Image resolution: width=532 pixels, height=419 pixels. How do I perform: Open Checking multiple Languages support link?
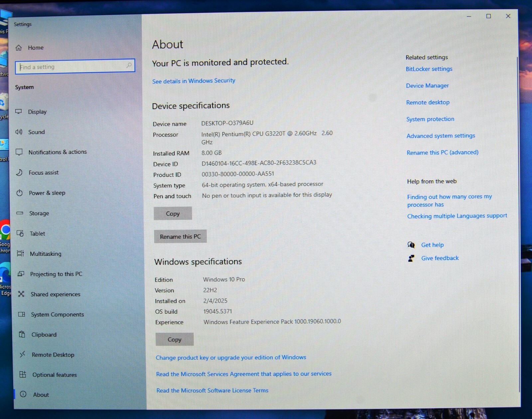(457, 216)
